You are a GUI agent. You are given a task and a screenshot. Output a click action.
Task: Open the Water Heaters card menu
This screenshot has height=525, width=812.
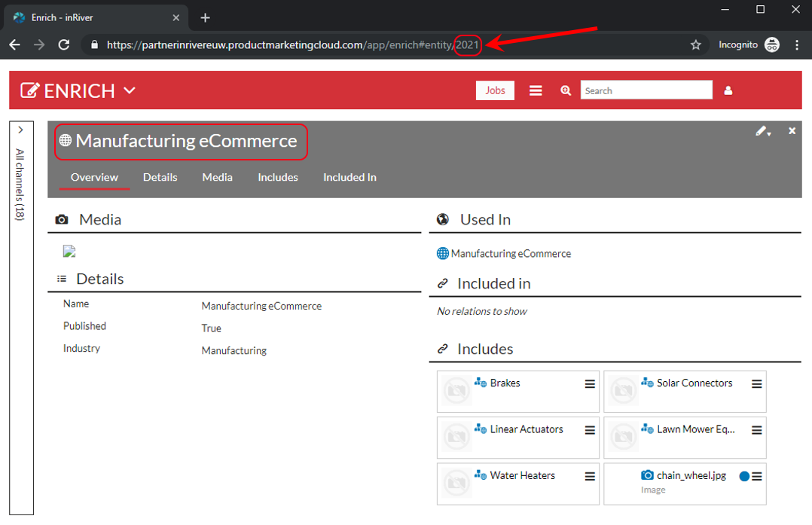click(x=590, y=476)
